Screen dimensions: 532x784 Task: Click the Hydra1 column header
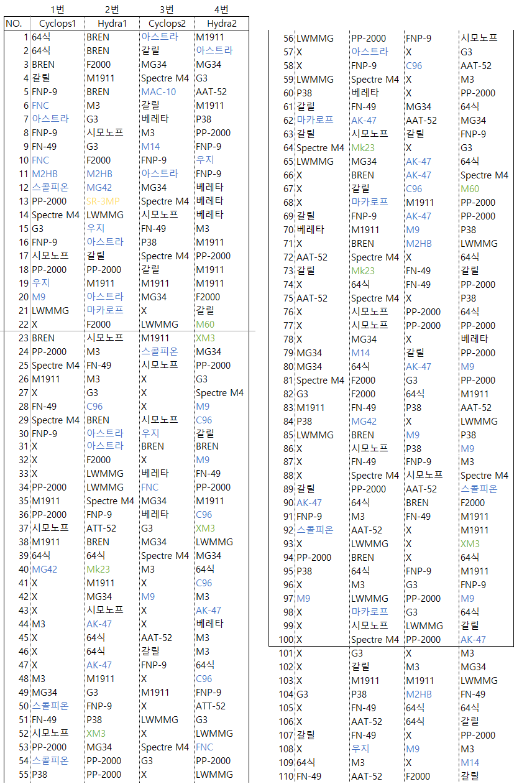click(112, 23)
